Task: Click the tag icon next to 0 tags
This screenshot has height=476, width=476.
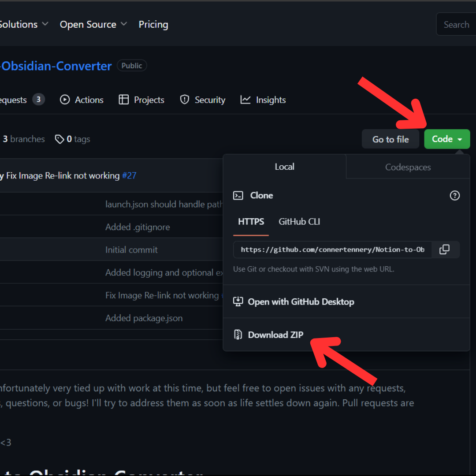Action: tap(59, 139)
